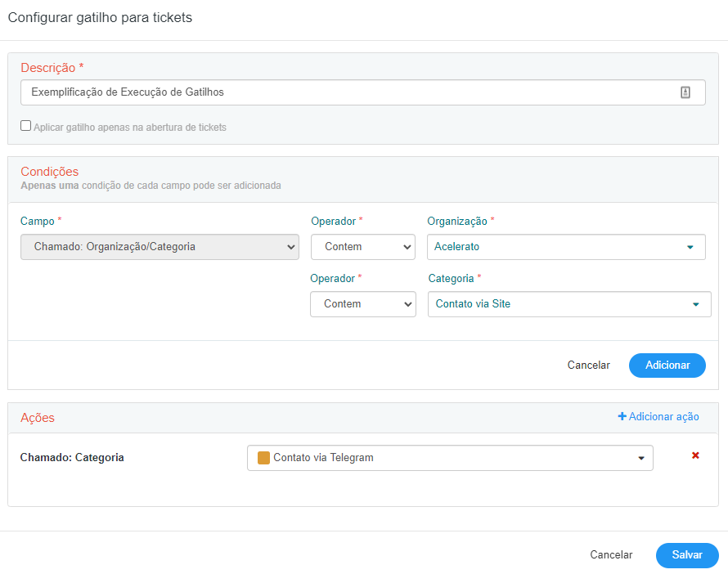The height and width of the screenshot is (574, 728).
Task: Click the Salvar button
Action: [687, 555]
